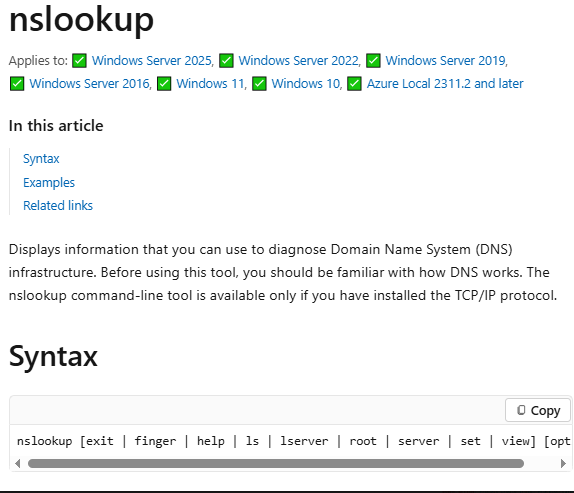Open the Windows Server 2022 link
Image resolution: width=574 pixels, height=493 pixels.
pyautogui.click(x=299, y=60)
